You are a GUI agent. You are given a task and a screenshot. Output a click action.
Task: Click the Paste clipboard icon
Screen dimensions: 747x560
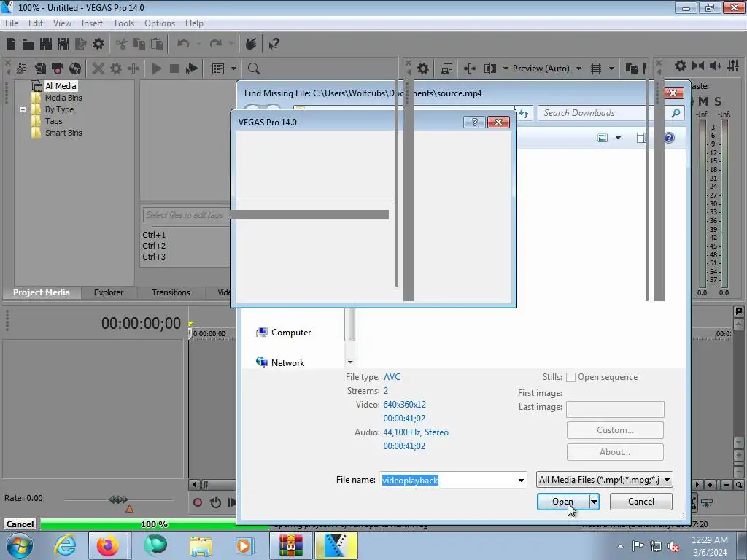(x=157, y=44)
